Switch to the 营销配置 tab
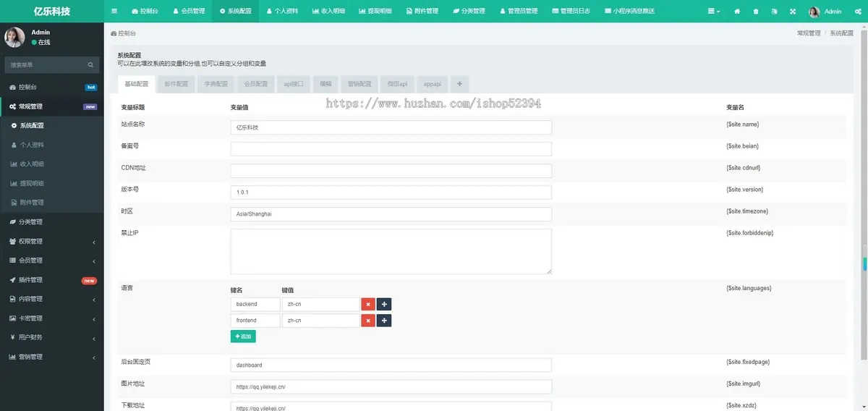Image resolution: width=868 pixels, height=411 pixels. [359, 84]
